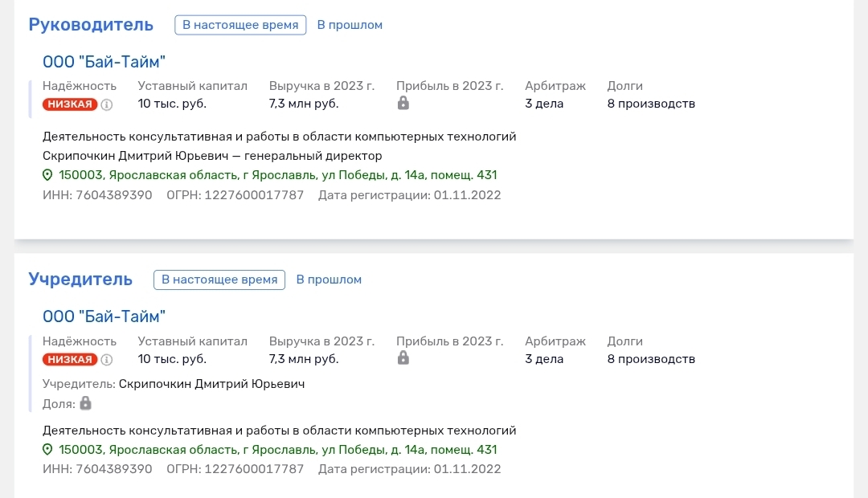Click the lock icon under Прибыль in Руководитель
This screenshot has height=498, width=868.
coord(403,103)
